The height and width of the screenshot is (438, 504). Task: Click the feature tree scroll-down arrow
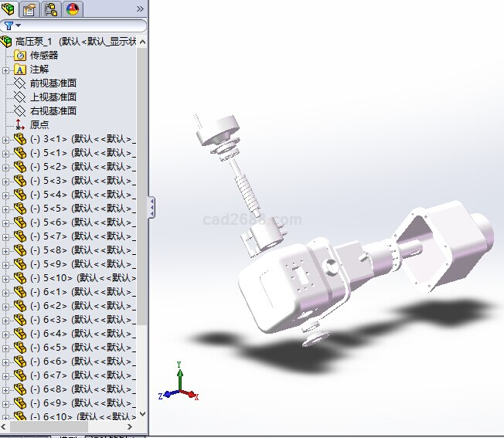pos(142,414)
